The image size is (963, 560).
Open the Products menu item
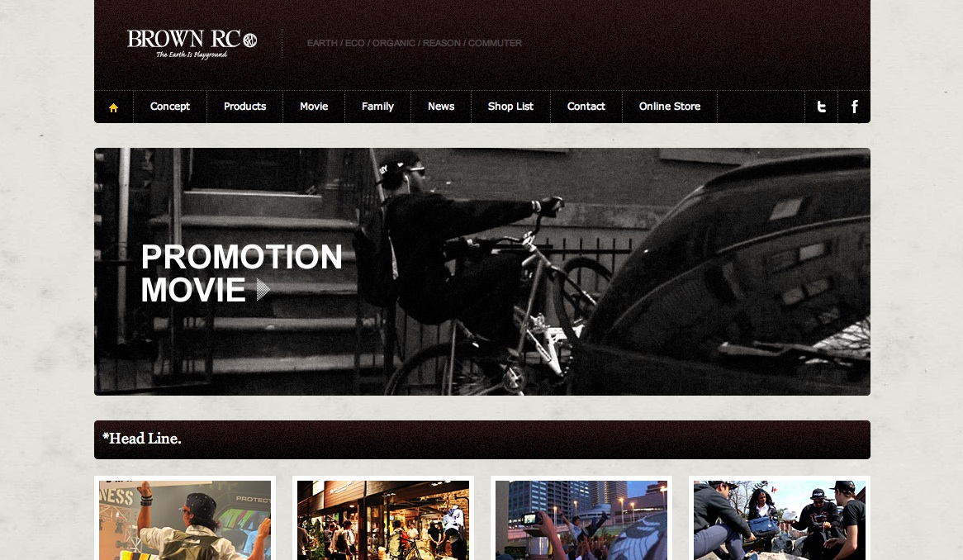244,107
